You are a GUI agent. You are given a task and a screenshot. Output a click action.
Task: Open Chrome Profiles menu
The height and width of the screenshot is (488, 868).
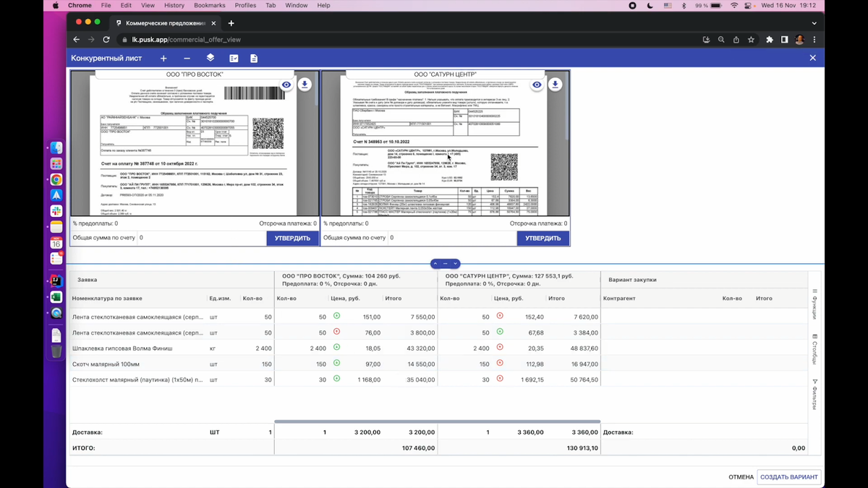point(245,5)
